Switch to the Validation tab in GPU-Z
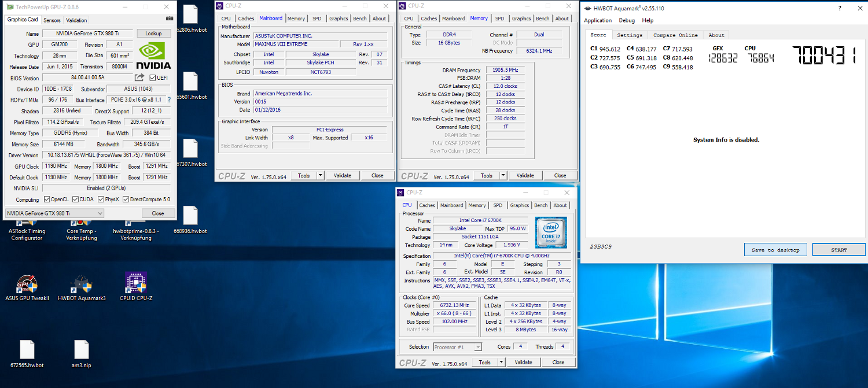This screenshot has height=388, width=868. point(76,20)
